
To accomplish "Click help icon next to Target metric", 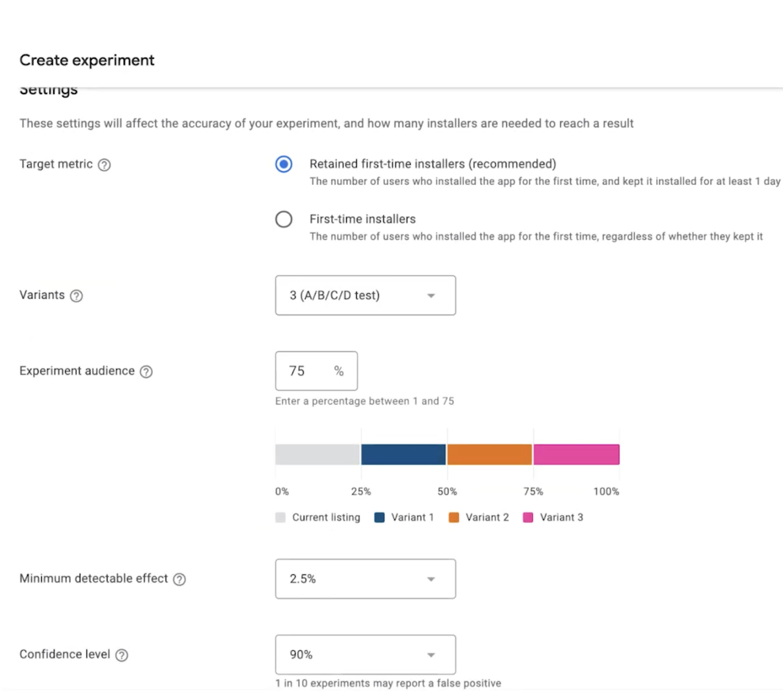I will [105, 165].
